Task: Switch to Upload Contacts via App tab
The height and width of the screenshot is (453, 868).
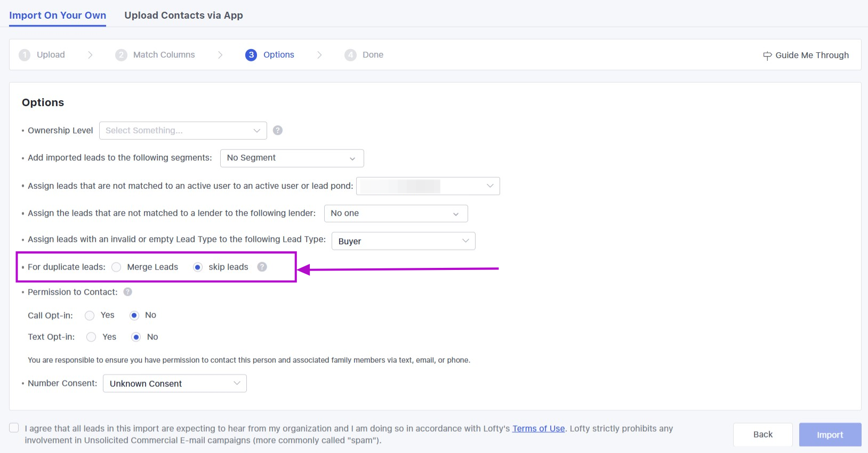Action: (x=183, y=15)
